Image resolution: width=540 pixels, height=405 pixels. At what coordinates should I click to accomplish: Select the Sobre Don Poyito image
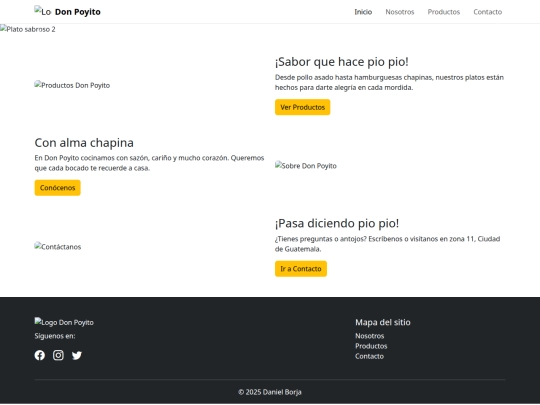click(306, 166)
